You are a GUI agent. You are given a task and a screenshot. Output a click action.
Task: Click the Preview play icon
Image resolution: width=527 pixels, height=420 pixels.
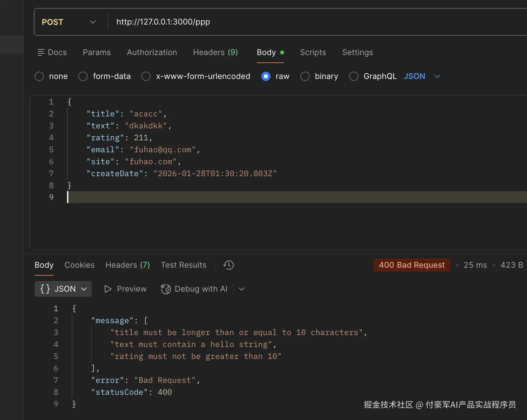pos(108,289)
